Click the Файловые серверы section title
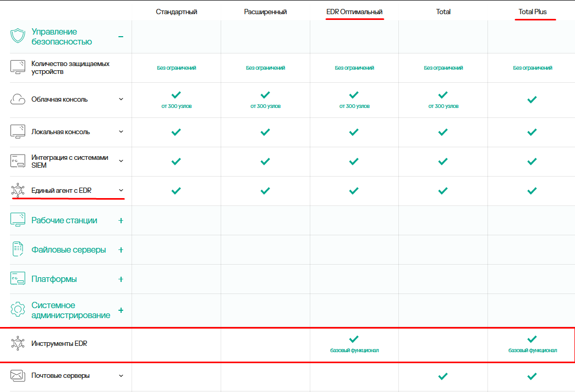This screenshot has height=392, width=575. pyautogui.click(x=69, y=250)
